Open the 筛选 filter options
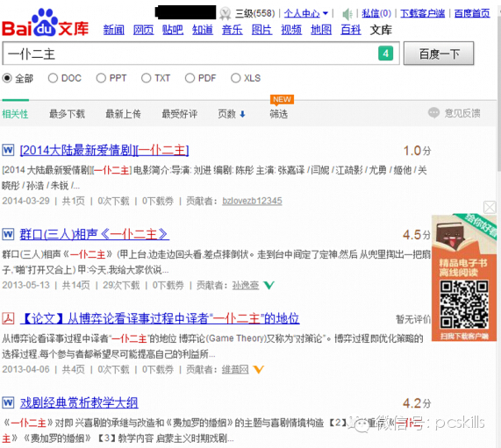Image resolution: width=501 pixels, height=448 pixels. pos(279,114)
